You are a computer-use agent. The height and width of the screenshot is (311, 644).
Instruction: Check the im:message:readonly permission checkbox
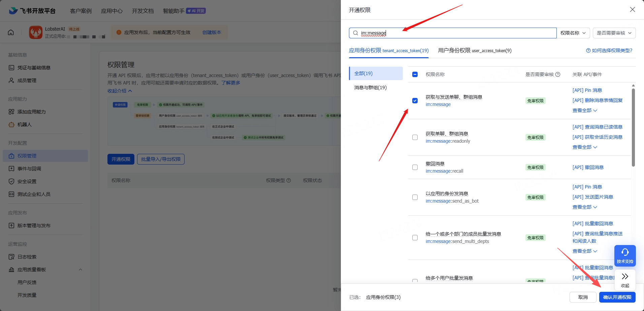tap(415, 137)
